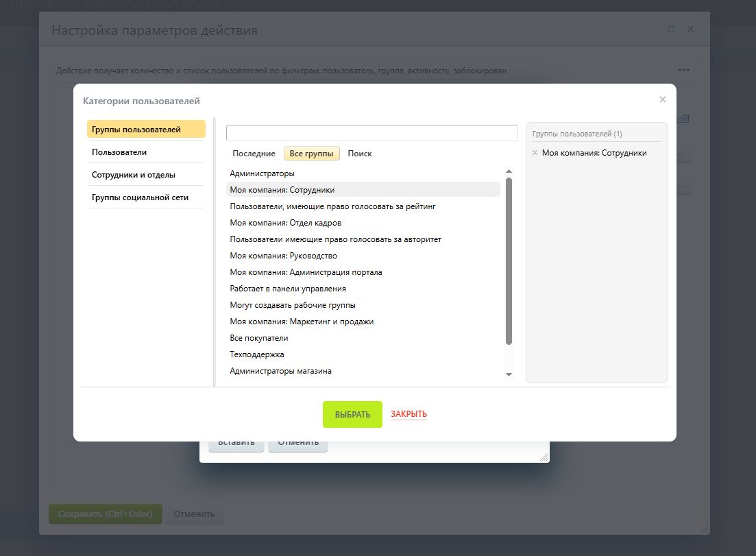Open the three-dots menu of action description
This screenshot has height=556, width=756.
683,70
